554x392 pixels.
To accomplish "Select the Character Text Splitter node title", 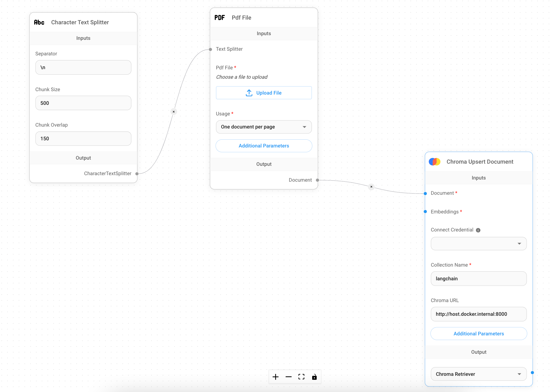I will pyautogui.click(x=80, y=22).
